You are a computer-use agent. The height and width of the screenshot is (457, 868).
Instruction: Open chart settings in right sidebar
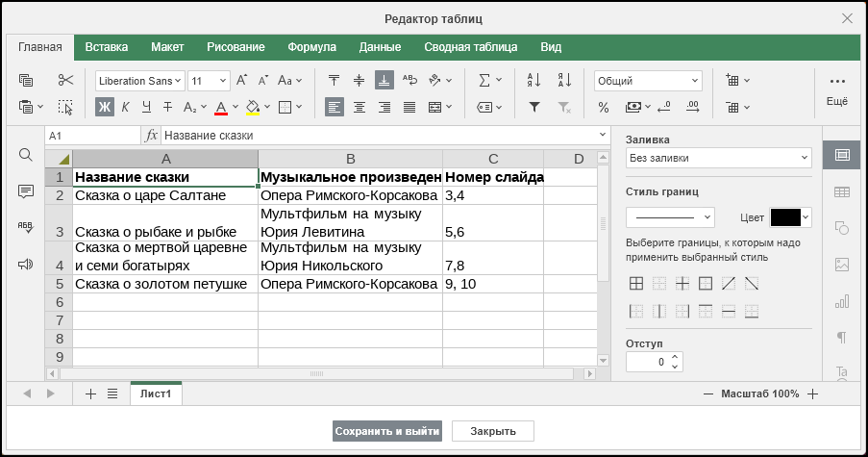click(x=841, y=301)
